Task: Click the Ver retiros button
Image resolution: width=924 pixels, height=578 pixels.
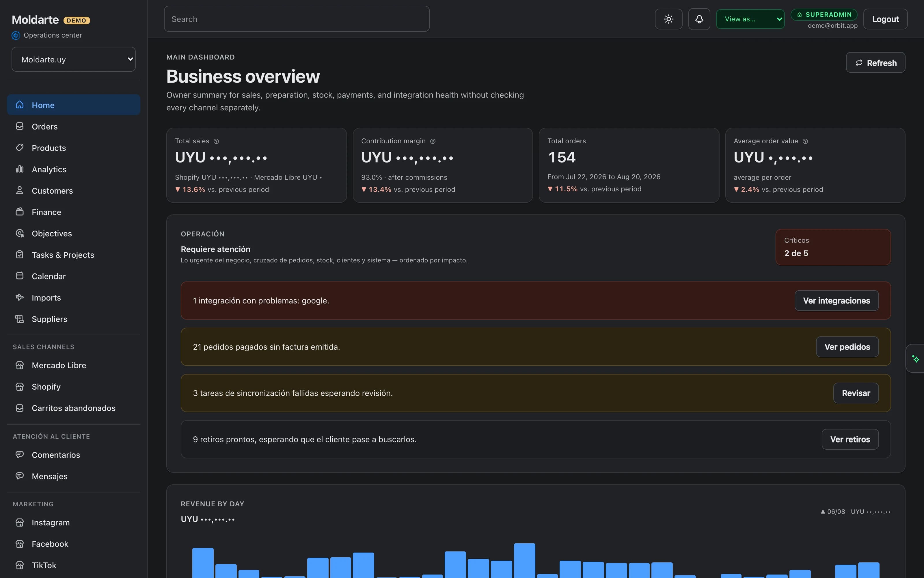Action: pyautogui.click(x=850, y=439)
